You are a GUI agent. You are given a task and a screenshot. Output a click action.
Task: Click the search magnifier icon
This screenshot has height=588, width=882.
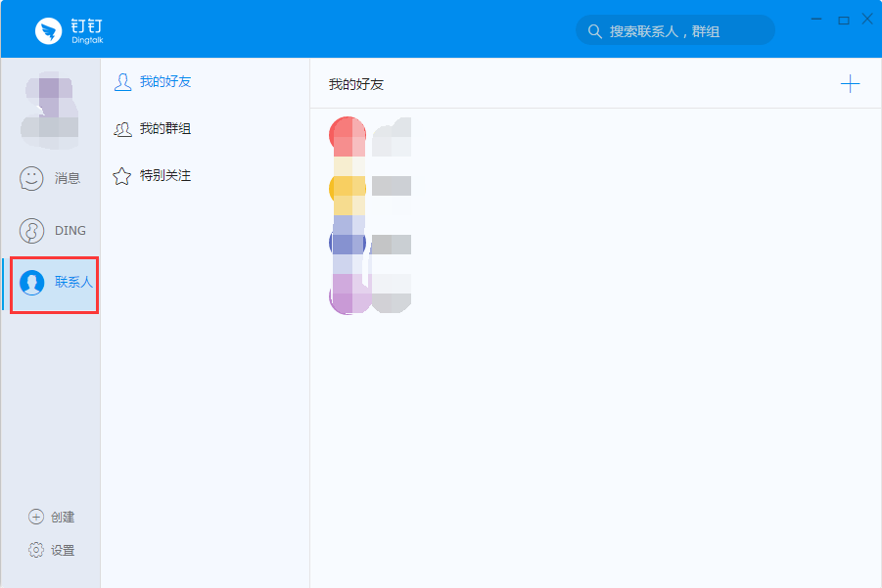tap(594, 31)
